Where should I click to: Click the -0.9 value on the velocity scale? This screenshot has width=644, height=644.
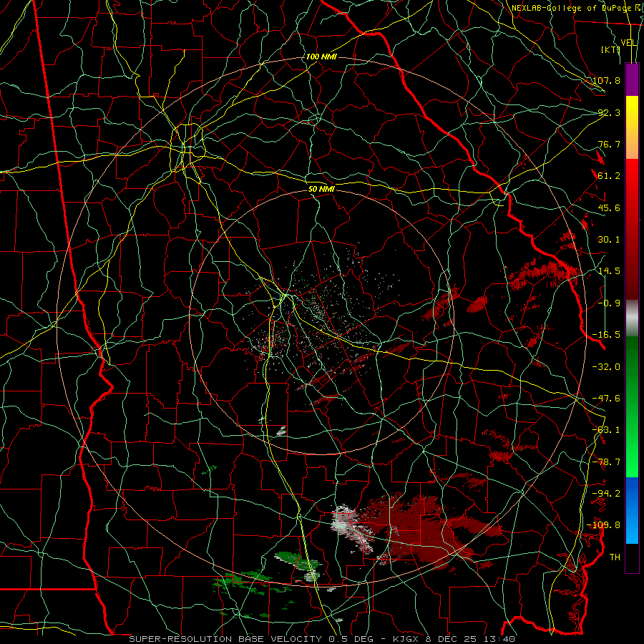[609, 303]
